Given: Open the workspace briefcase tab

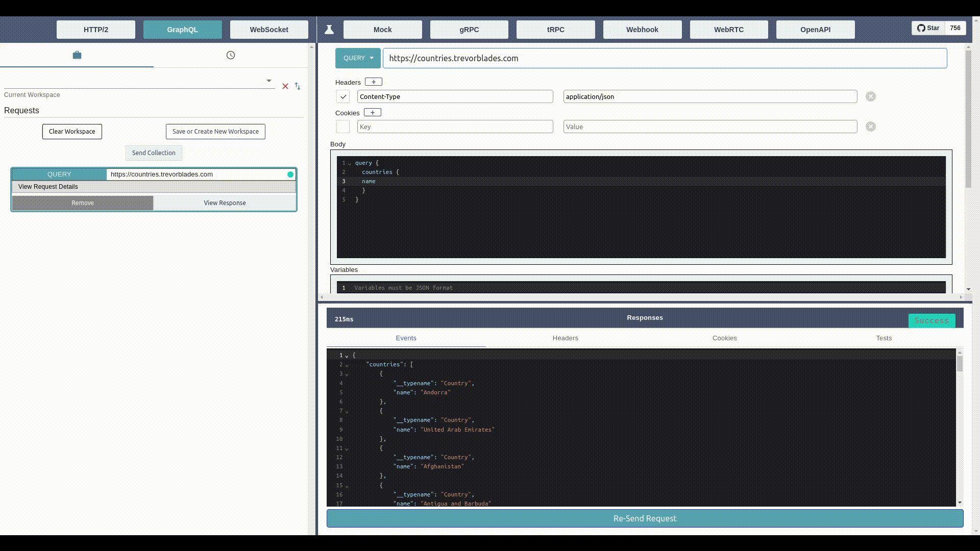Looking at the screenshot, I should (77, 55).
